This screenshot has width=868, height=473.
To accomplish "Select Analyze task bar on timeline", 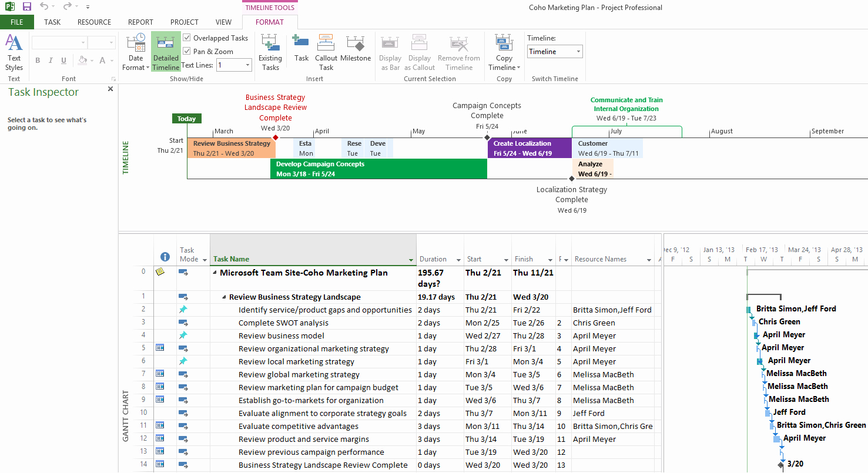I will (x=593, y=169).
